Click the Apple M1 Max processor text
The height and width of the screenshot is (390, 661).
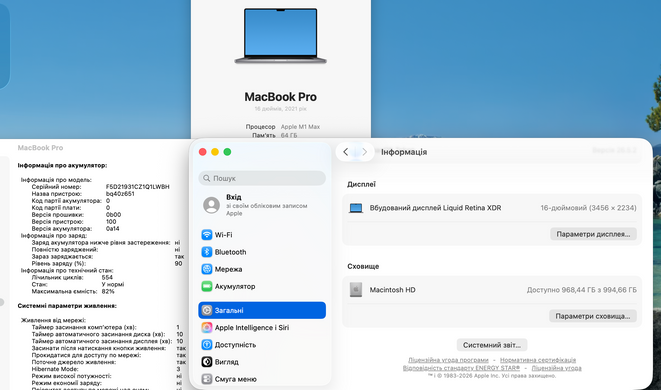tap(301, 126)
